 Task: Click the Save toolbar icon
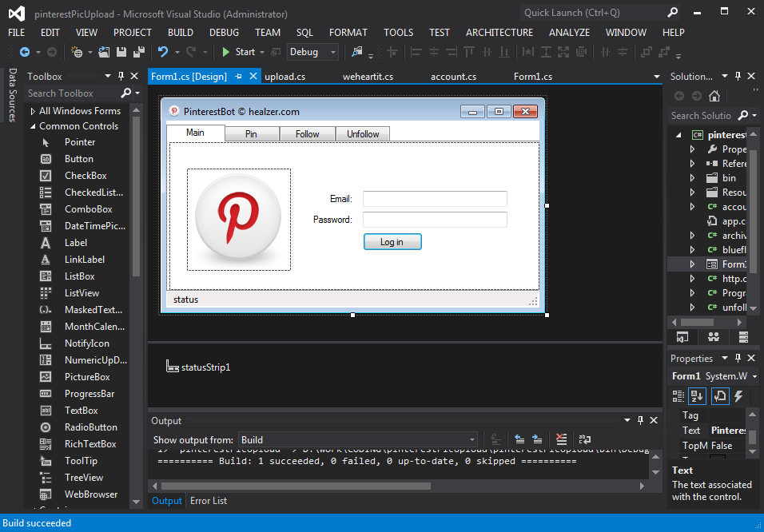tap(121, 52)
